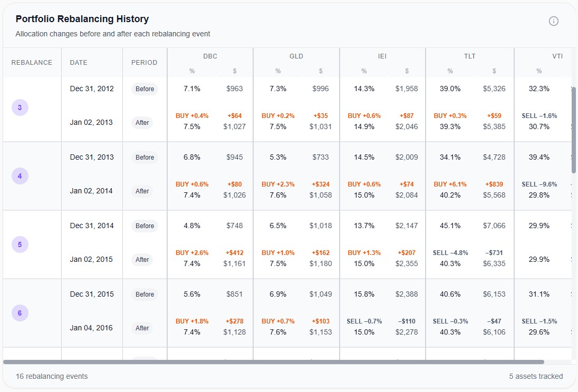Screen dimensions: 578x392
Task: Toggle the Before pill for Dec 31, 2012
Action: pos(144,89)
